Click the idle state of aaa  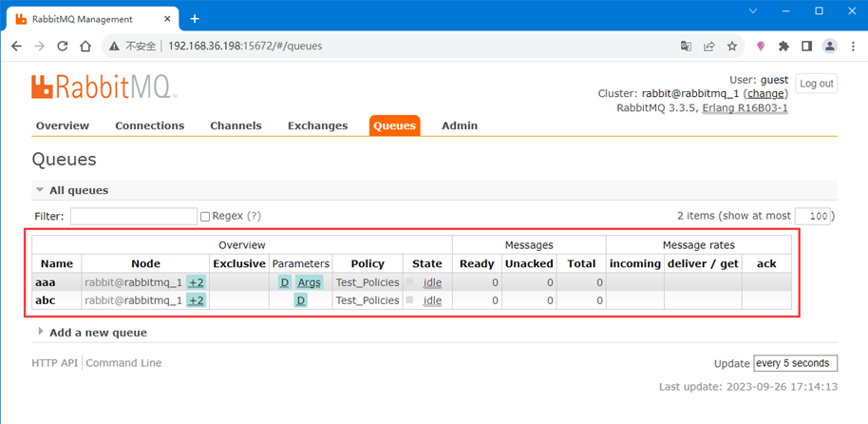[432, 282]
